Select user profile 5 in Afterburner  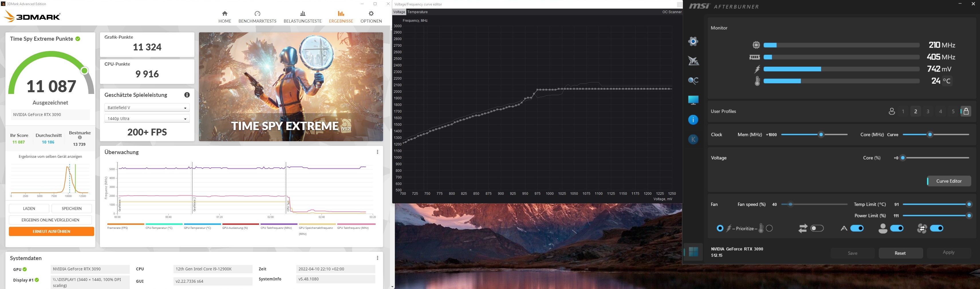953,112
